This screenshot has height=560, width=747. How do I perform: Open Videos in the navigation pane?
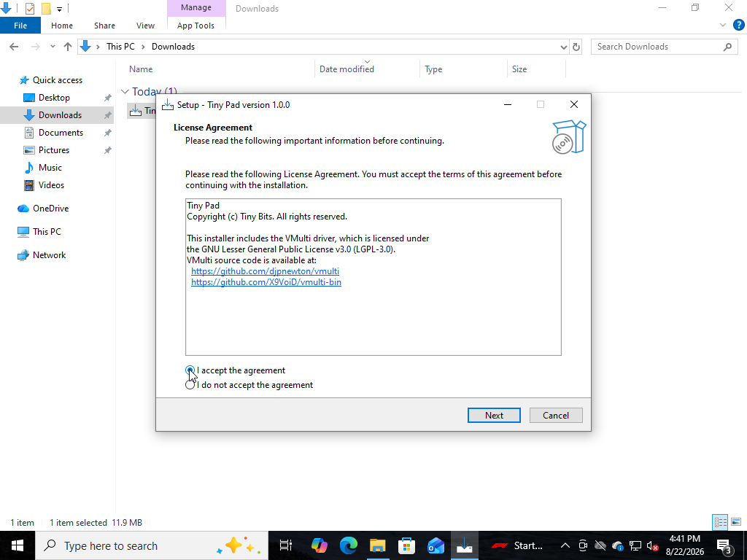[x=51, y=185]
